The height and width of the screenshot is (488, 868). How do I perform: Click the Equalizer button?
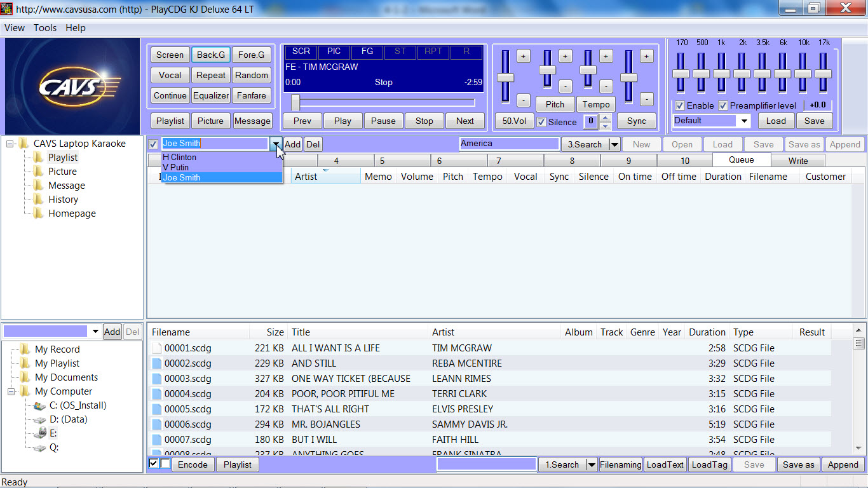tap(211, 95)
